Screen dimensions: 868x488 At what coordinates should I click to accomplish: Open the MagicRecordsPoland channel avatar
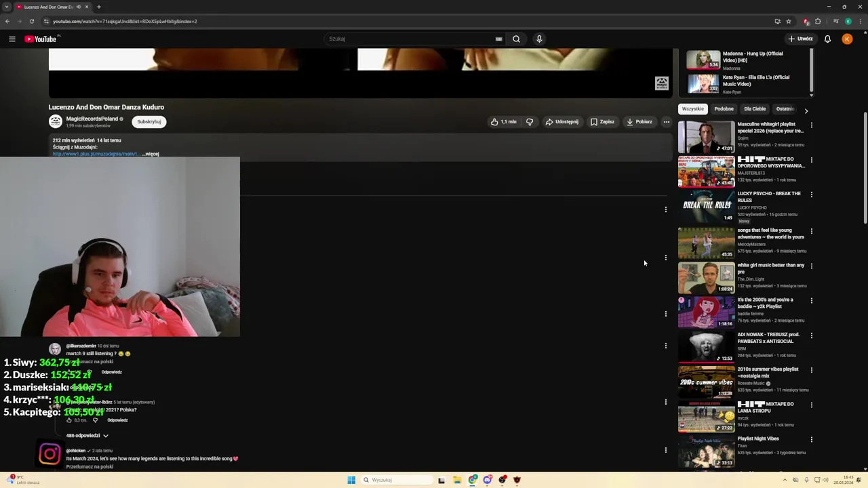pyautogui.click(x=56, y=121)
